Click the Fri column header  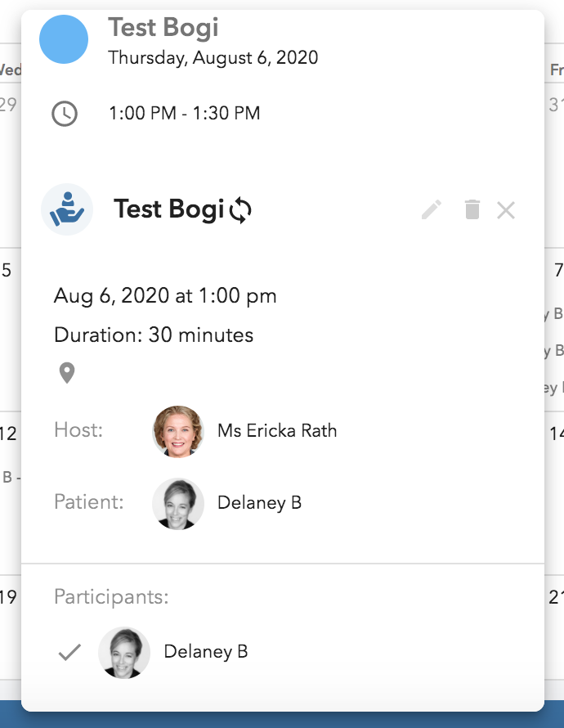pos(558,70)
